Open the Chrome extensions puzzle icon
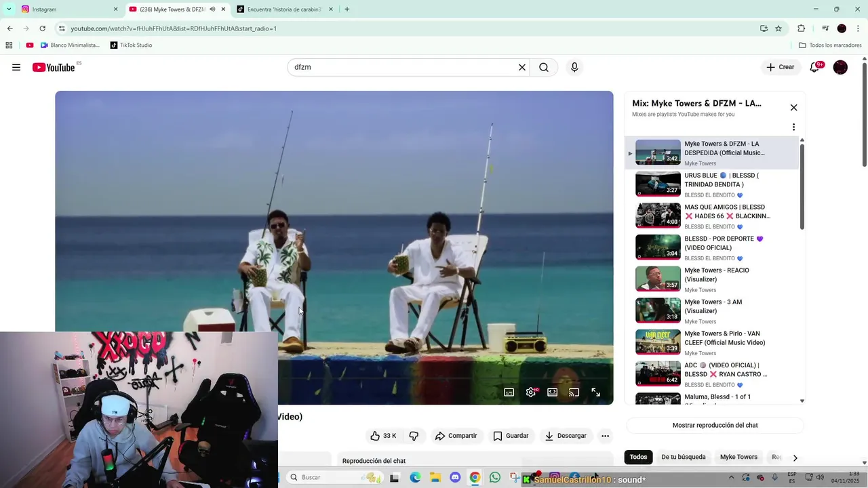The image size is (868, 488). pyautogui.click(x=802, y=28)
